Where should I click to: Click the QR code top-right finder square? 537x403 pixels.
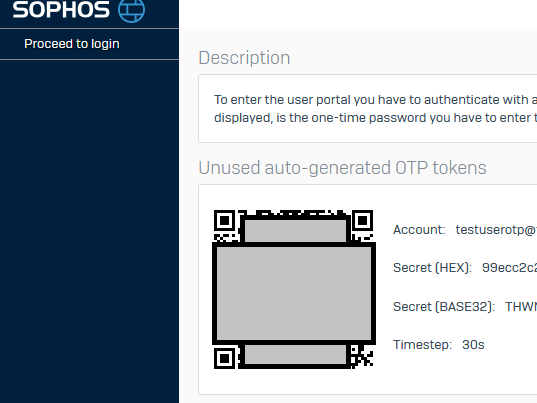(x=362, y=221)
